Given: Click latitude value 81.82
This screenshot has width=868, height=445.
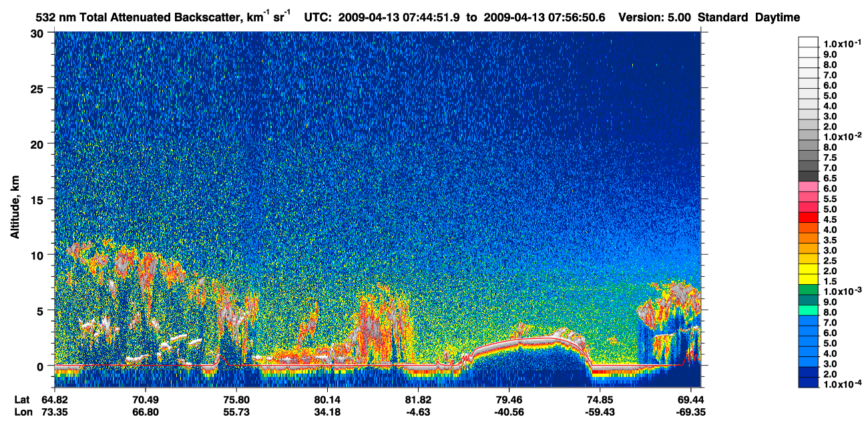Looking at the screenshot, I should coord(417,399).
